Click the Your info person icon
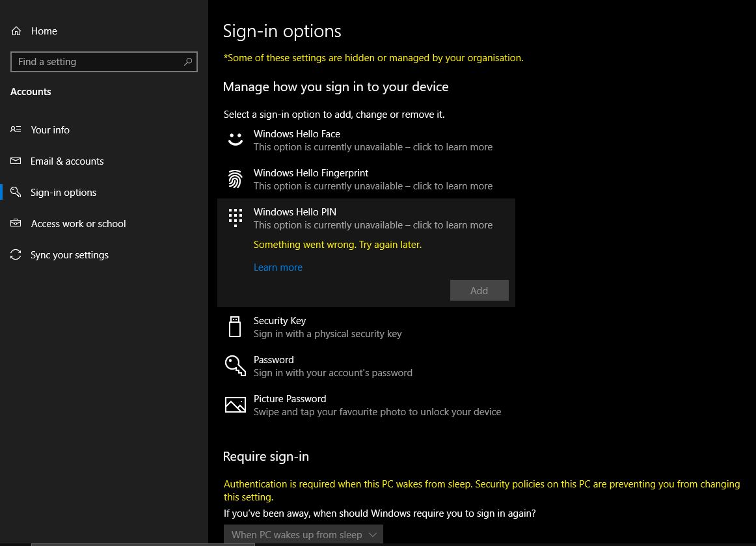This screenshot has width=756, height=546. [16, 130]
